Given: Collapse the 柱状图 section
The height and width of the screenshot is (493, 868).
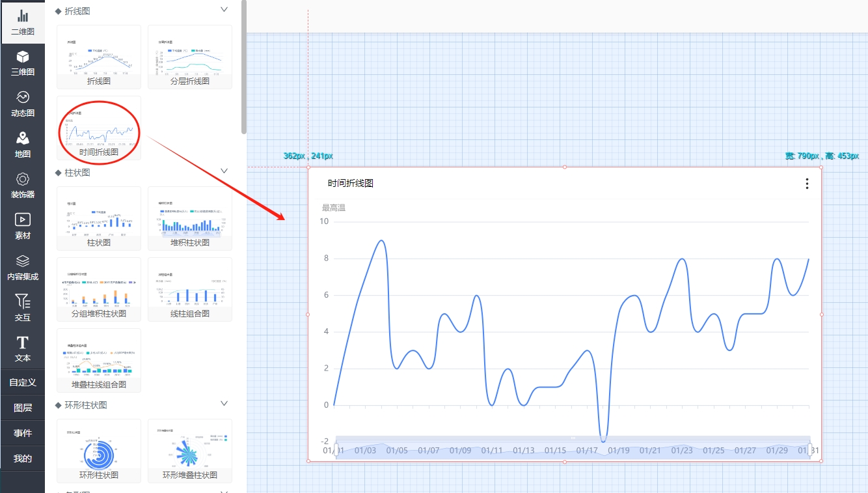Looking at the screenshot, I should 224,171.
